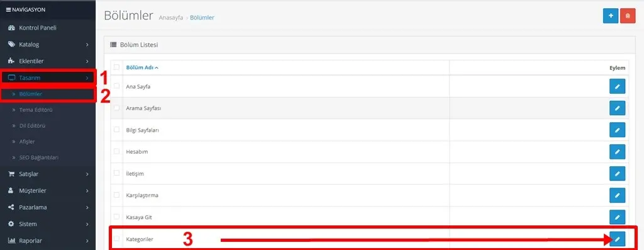The image size is (644, 250).
Task: Expand the Satışlar sidebar menu
Action: (48, 174)
